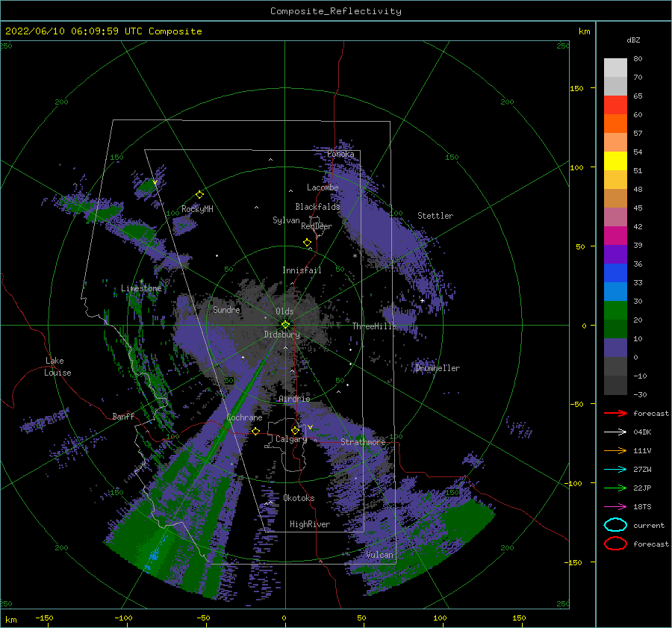The height and width of the screenshot is (628, 672).
Task: Click the RockyMH label
Action: pyautogui.click(x=197, y=209)
